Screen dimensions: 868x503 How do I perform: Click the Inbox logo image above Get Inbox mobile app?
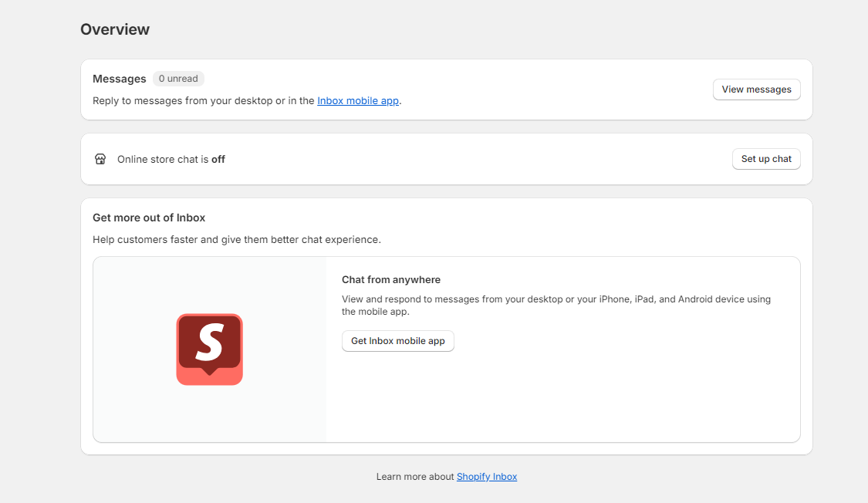209,349
